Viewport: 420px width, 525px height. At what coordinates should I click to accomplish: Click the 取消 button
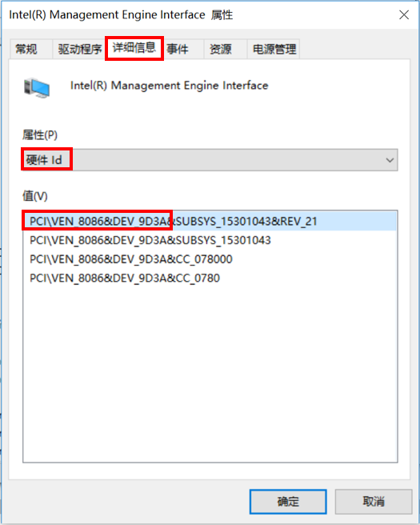tap(374, 501)
